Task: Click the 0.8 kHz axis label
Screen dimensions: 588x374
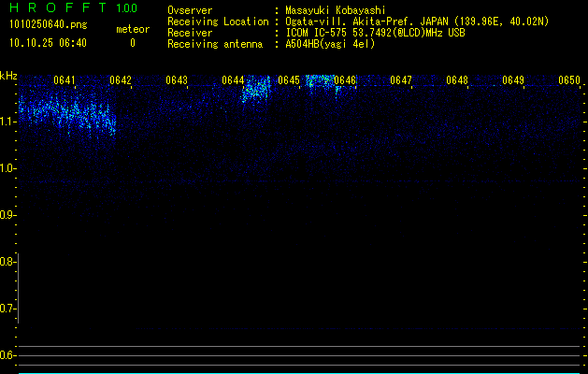Action: click(x=7, y=262)
